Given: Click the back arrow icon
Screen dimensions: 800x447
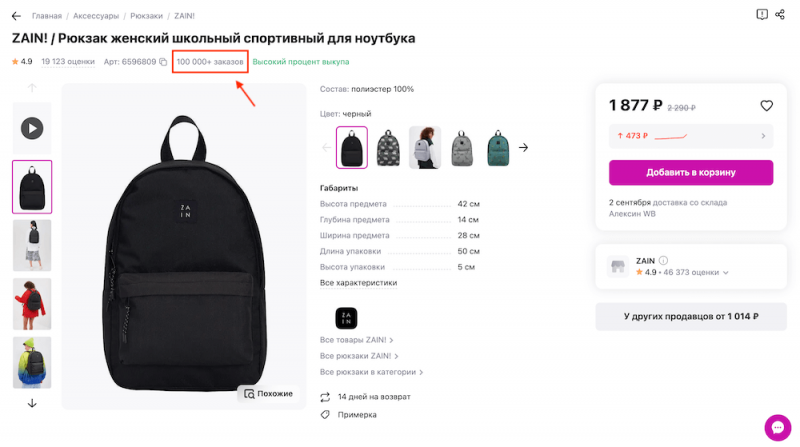Looking at the screenshot, I should point(16,16).
